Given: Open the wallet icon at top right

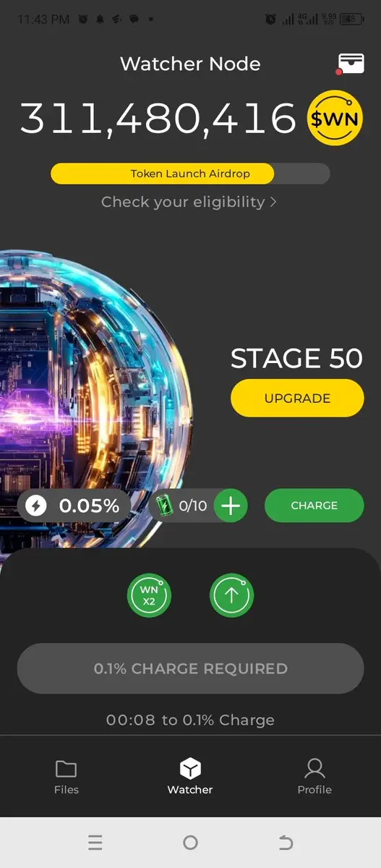Looking at the screenshot, I should pyautogui.click(x=351, y=64).
